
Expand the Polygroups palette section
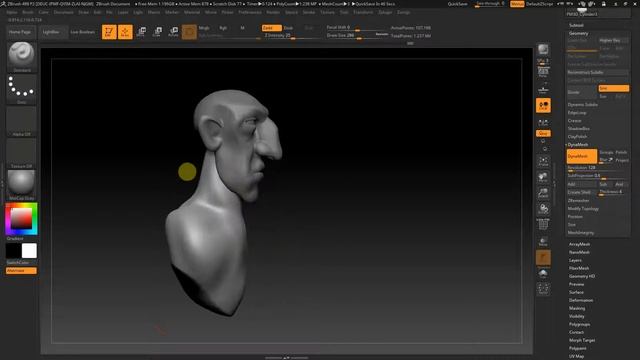[x=579, y=324]
